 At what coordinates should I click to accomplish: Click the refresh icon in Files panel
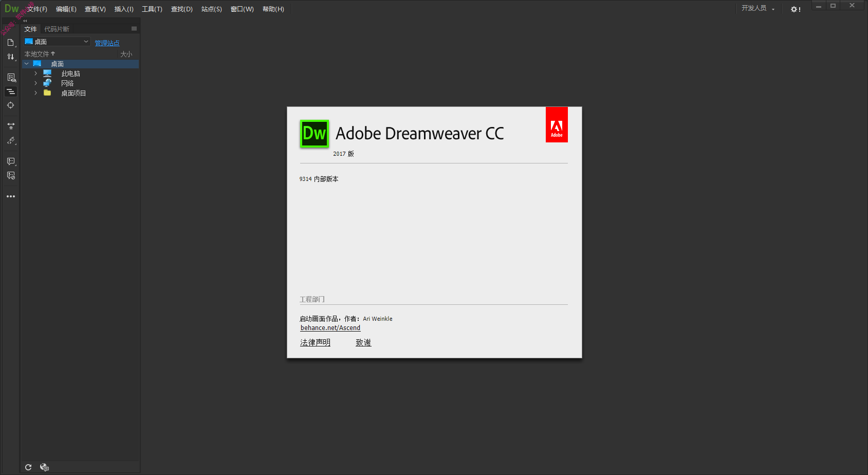tap(28, 467)
